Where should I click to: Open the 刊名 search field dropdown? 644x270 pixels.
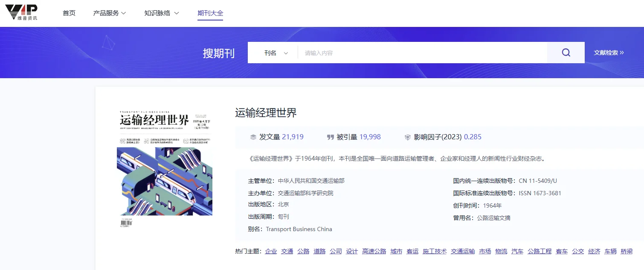pos(275,52)
